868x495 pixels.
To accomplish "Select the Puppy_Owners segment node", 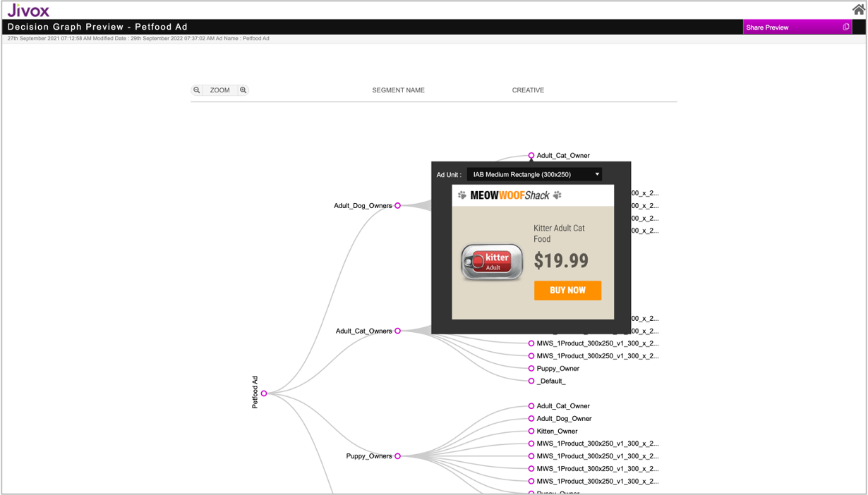I will [x=397, y=456].
